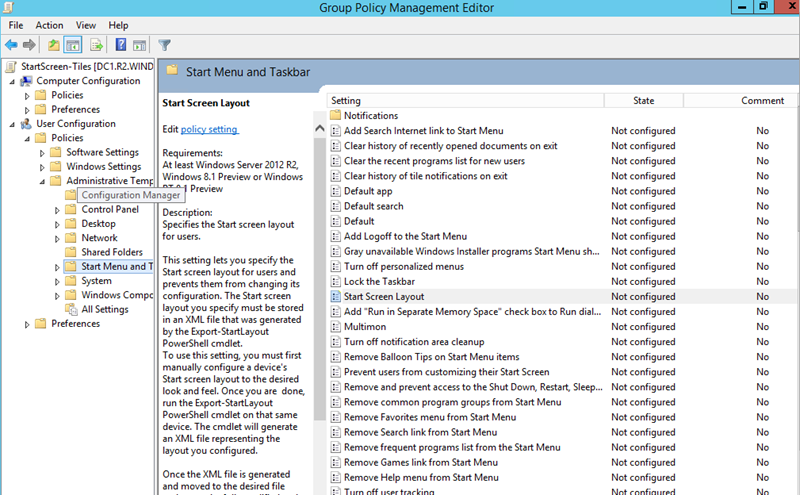800x495 pixels.
Task: Select 'Clear the recent programs list for new users'
Action: pyautogui.click(x=434, y=161)
